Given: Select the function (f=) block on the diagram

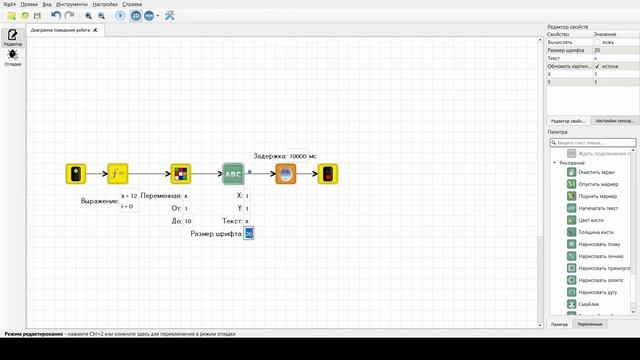Looking at the screenshot, I should coord(118,174).
